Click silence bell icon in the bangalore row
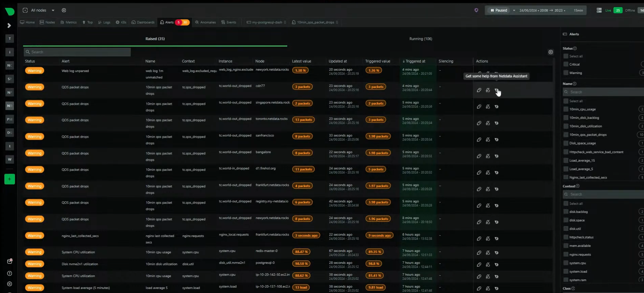The height and width of the screenshot is (293, 644). [x=488, y=156]
